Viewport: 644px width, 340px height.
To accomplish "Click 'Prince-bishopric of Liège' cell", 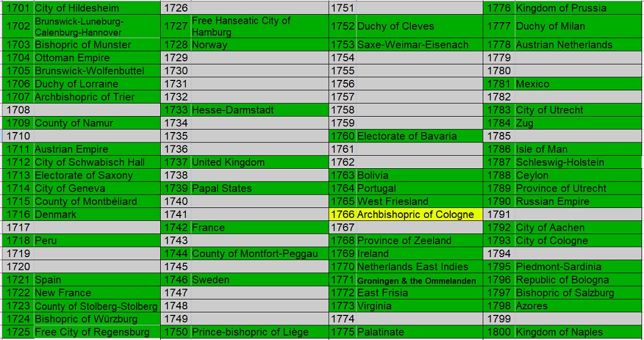I will click(259, 332).
